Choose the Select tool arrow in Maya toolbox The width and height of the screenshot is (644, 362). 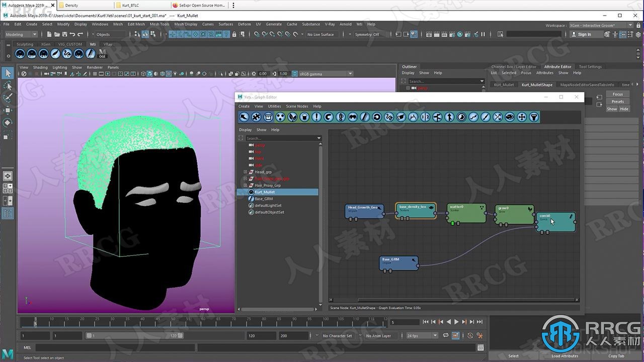[8, 73]
